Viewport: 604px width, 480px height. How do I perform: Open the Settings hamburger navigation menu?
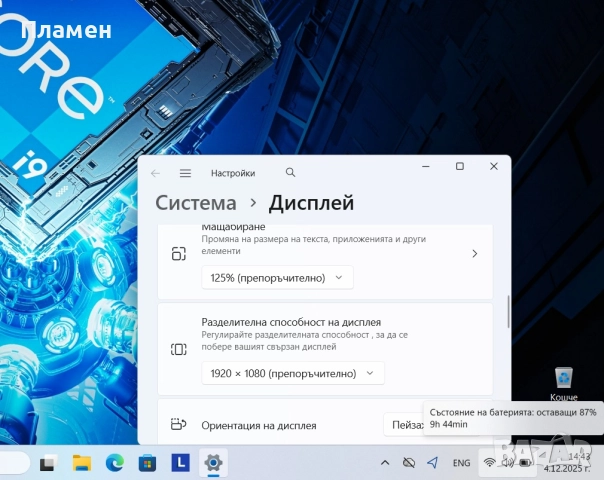coord(185,173)
